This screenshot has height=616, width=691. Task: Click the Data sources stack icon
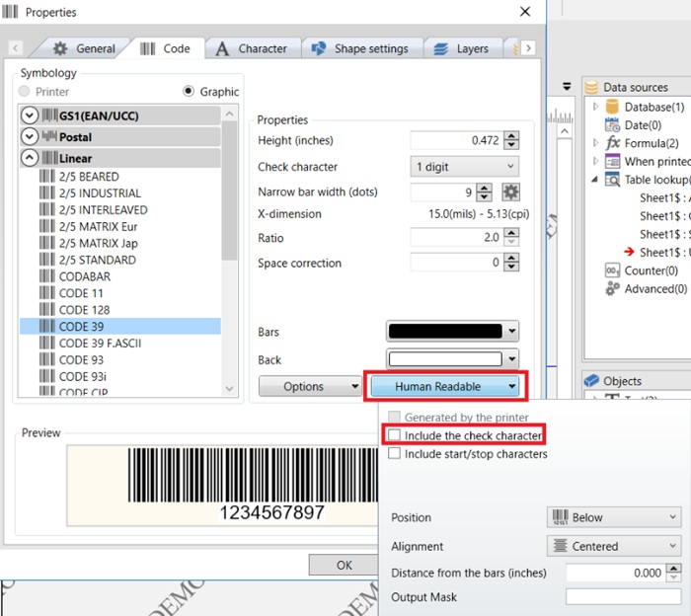tap(591, 87)
